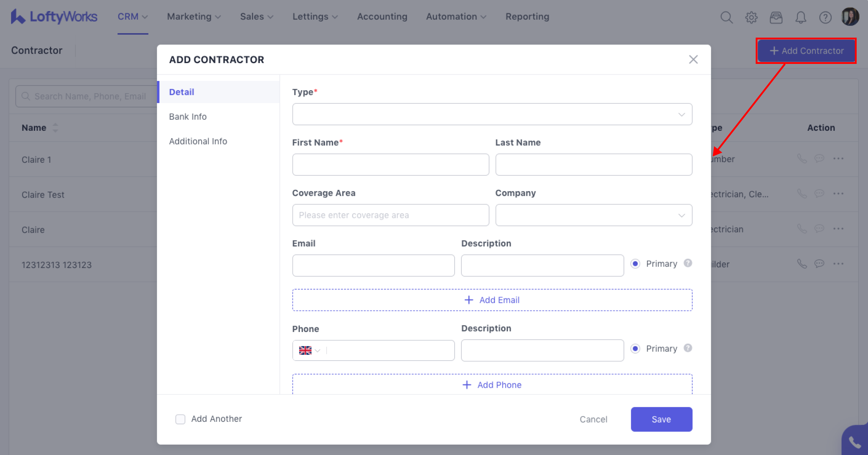Switch to Bank Info tab
Viewport: 868px width, 455px height.
tap(188, 116)
